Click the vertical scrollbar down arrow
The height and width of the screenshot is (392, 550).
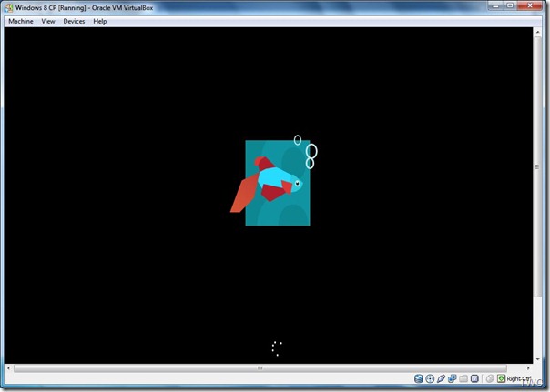tap(537, 359)
